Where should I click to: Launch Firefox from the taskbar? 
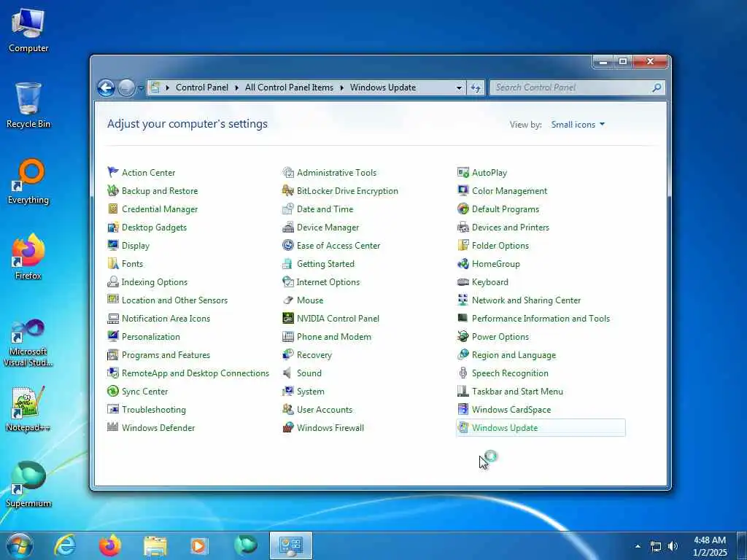coord(110,545)
